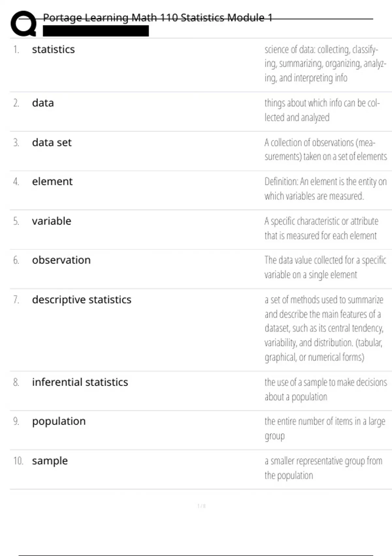
Task: Select the term 'variable'
Action: 52,221
